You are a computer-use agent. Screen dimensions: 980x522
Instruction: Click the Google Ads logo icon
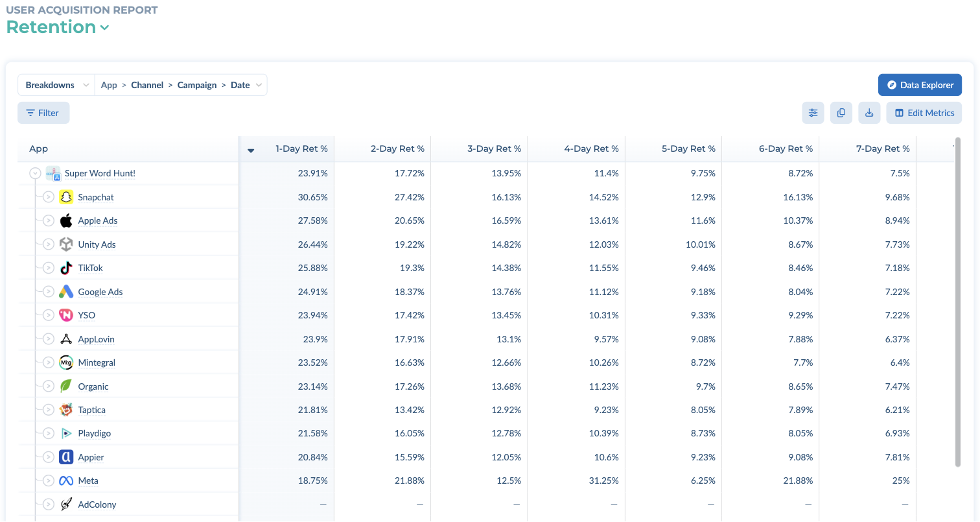(x=66, y=292)
